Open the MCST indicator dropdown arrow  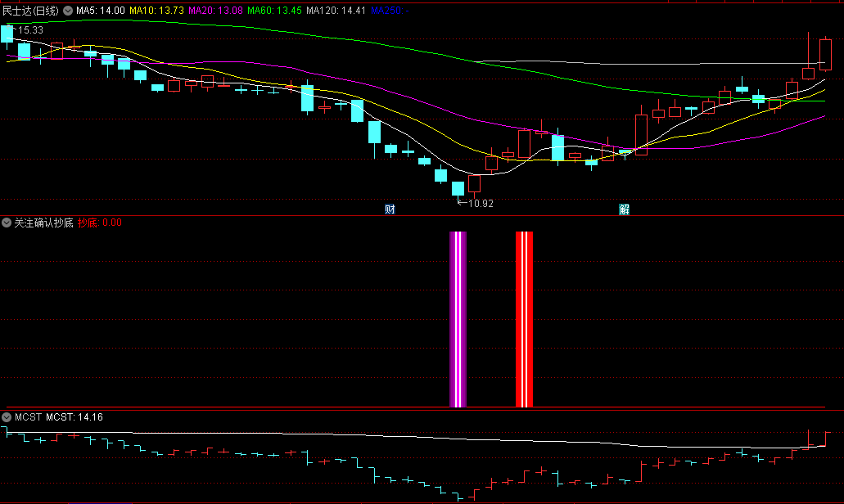[7, 416]
